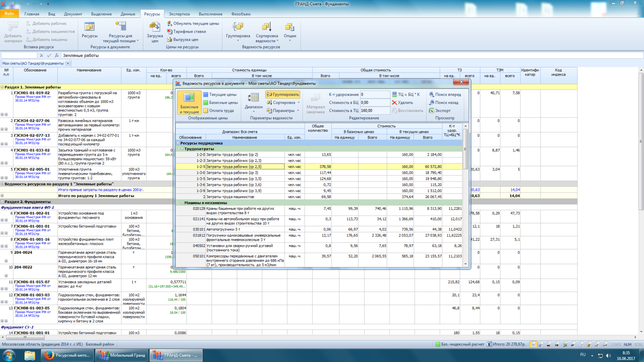The height and width of the screenshot is (362, 644).
Task: Open the Файл menu
Action: (x=9, y=14)
